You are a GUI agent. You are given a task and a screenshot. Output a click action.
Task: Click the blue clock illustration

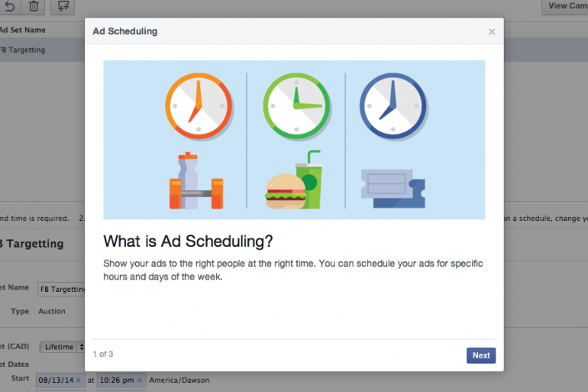(x=393, y=106)
